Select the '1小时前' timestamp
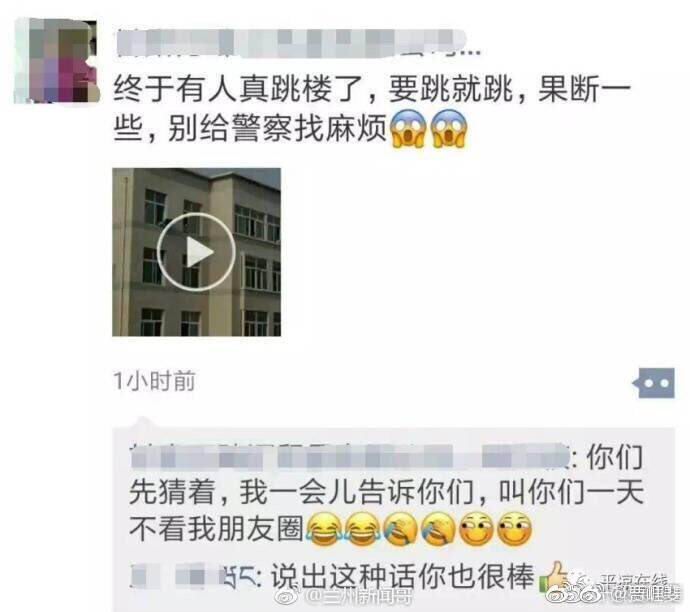 pos(154,381)
